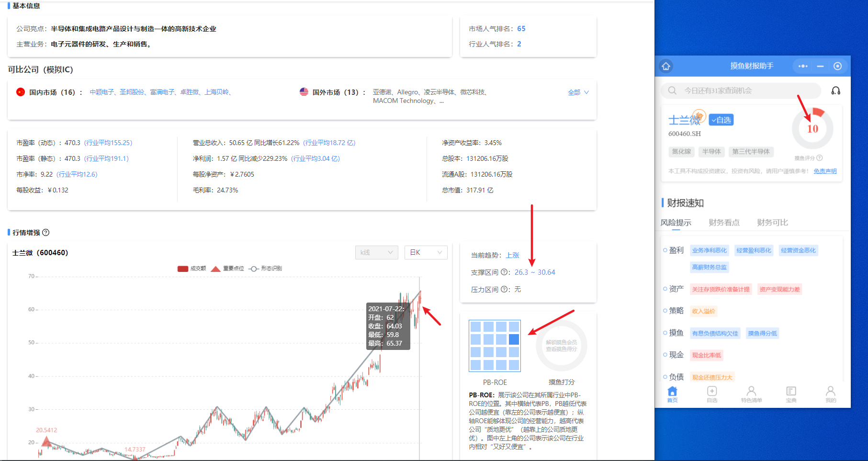
Task: Click the 收入溢价 strategy tag
Action: [x=703, y=311]
